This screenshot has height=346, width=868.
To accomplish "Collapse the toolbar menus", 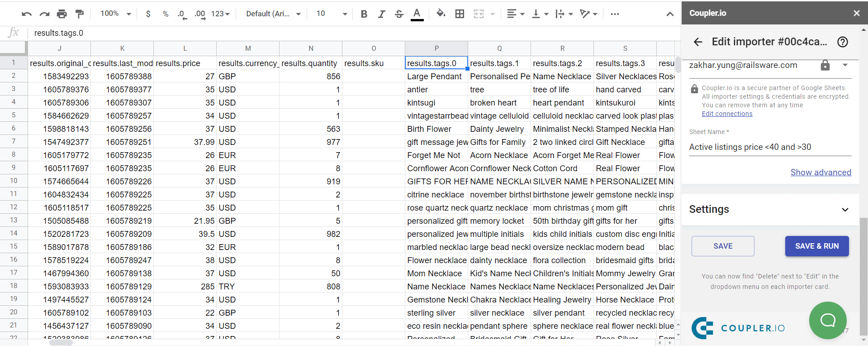I will pos(670,14).
